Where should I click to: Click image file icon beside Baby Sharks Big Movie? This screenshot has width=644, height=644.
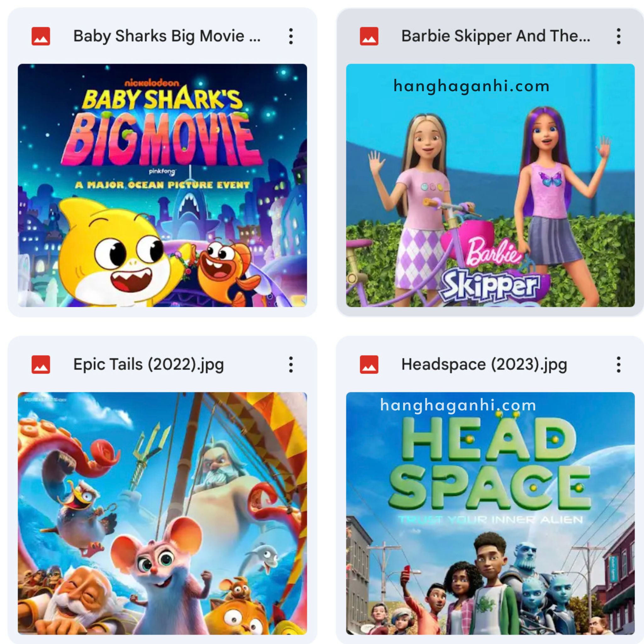pyautogui.click(x=41, y=36)
